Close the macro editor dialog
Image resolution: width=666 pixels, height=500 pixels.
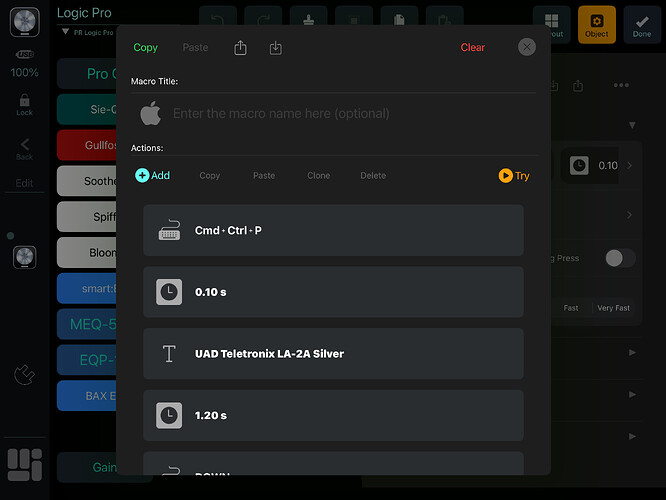point(527,47)
